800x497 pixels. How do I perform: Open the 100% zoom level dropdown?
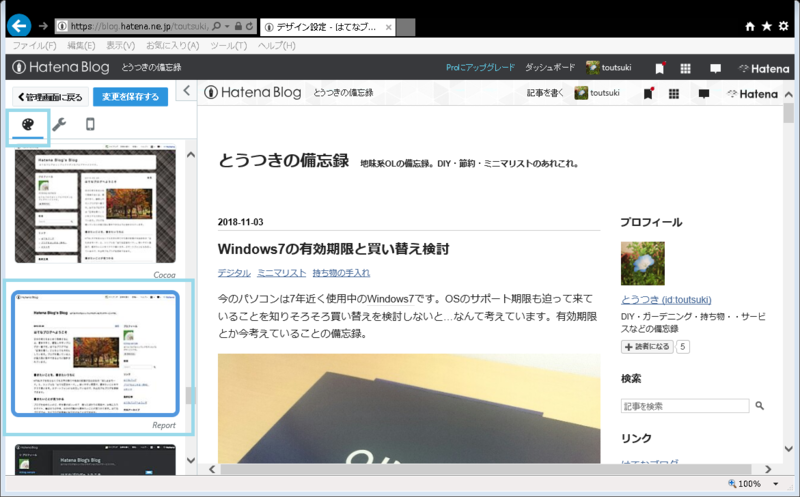[776, 484]
